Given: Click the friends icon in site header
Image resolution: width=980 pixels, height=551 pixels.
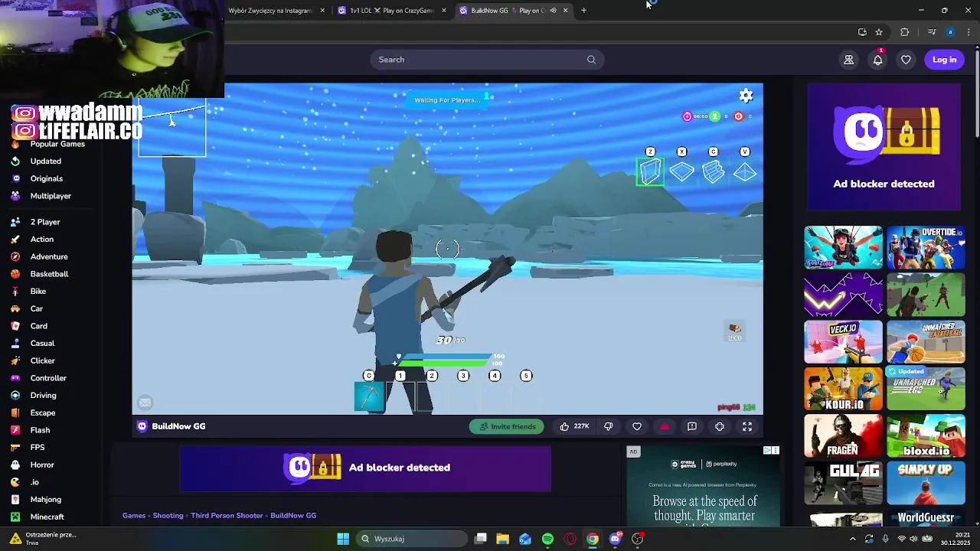Looking at the screenshot, I should coord(848,60).
